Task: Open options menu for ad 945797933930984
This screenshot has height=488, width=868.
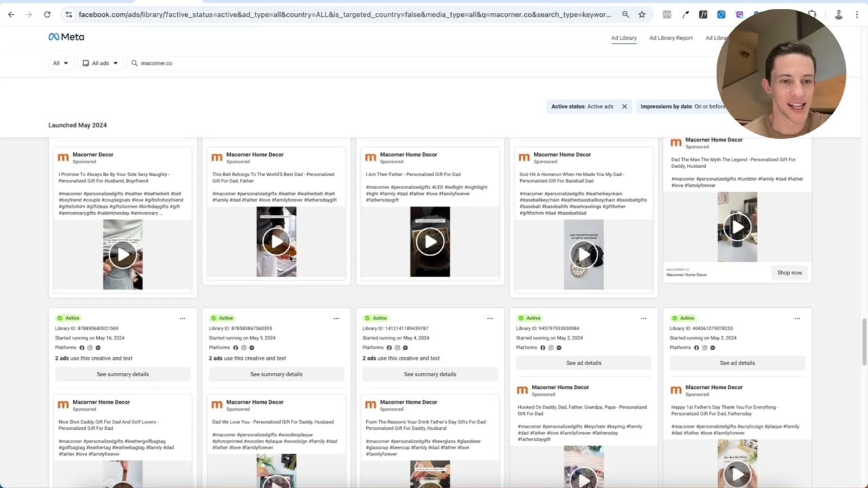Action: 644,318
